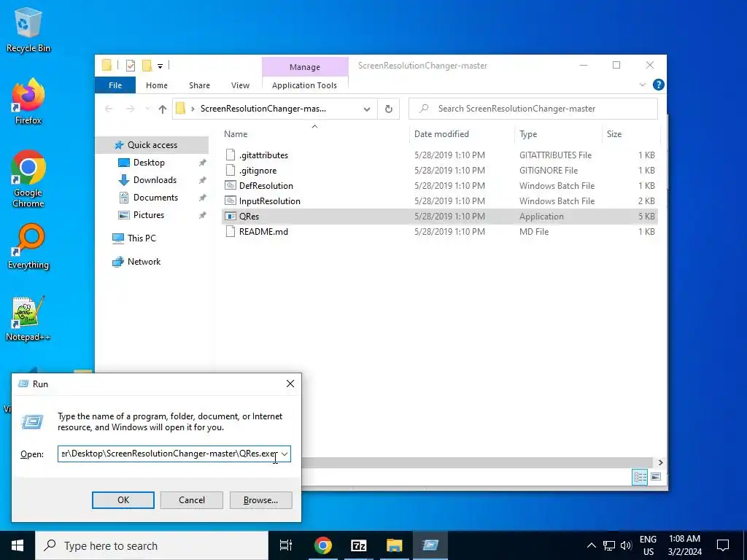Go up one folder level arrow
The image size is (747, 560).
coord(163,109)
